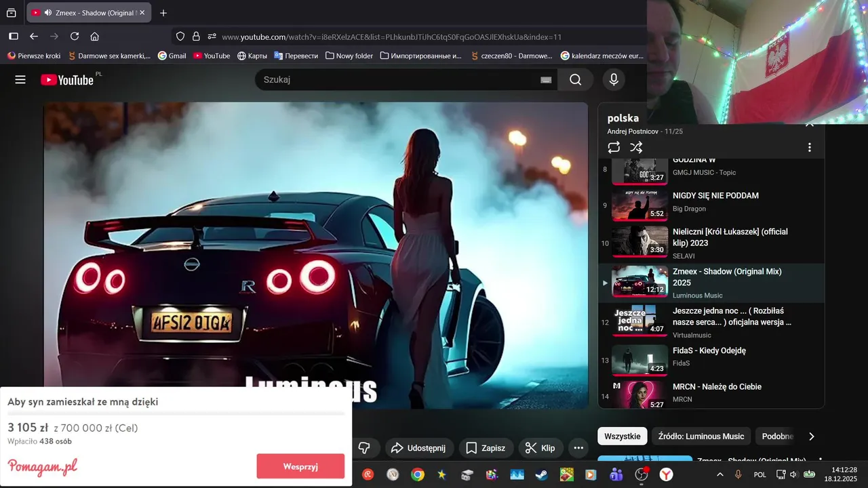Click Wesprzyj donate button

pyautogui.click(x=300, y=466)
